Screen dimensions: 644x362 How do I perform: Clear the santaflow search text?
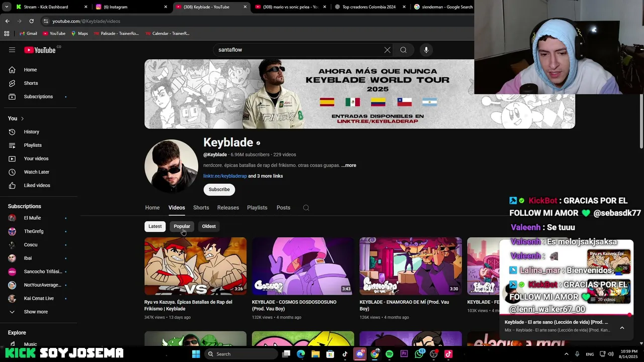coord(387,50)
